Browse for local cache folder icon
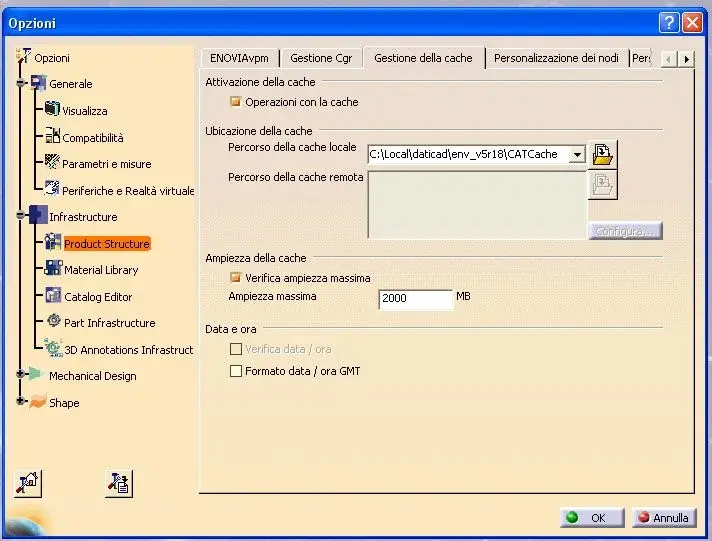Viewport: 712px width, 541px height. [x=603, y=154]
